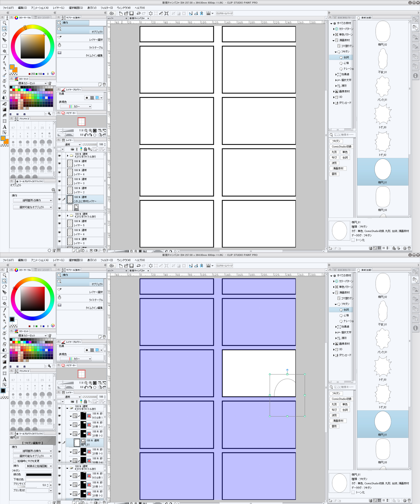The image size is (420, 504).
Task: Select the Text tool in the upper window's toolbox
Action: click(5, 127)
